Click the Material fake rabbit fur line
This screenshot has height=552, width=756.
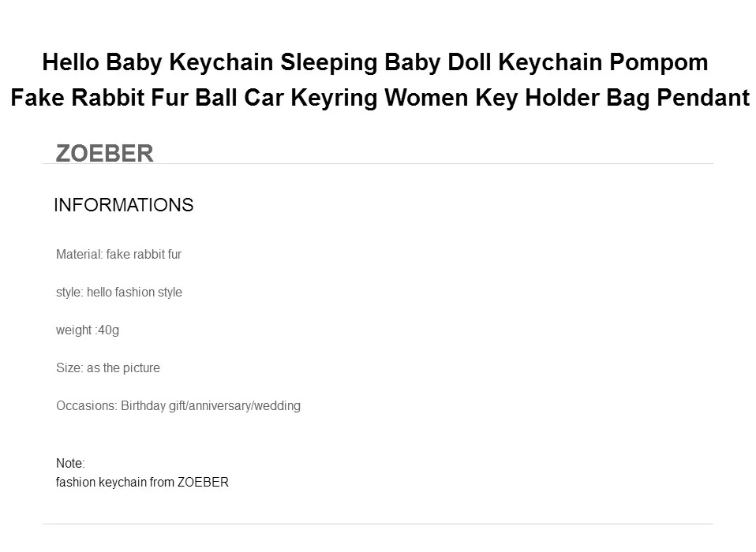(x=118, y=255)
